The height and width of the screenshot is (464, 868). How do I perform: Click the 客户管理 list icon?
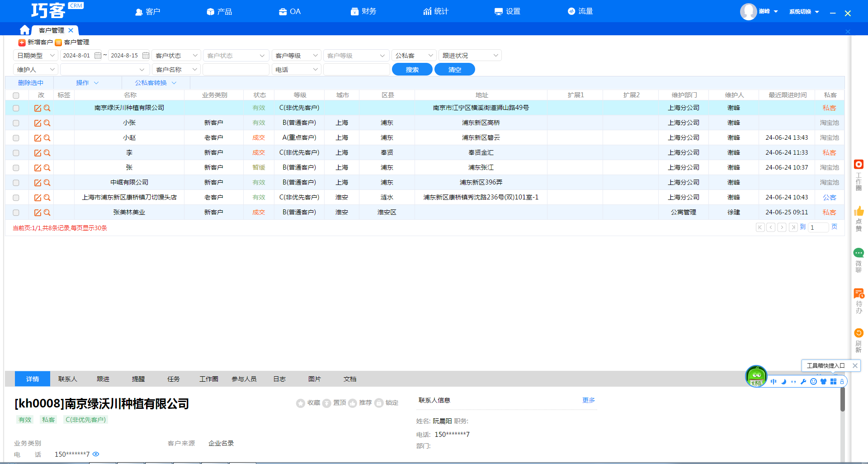(58, 43)
